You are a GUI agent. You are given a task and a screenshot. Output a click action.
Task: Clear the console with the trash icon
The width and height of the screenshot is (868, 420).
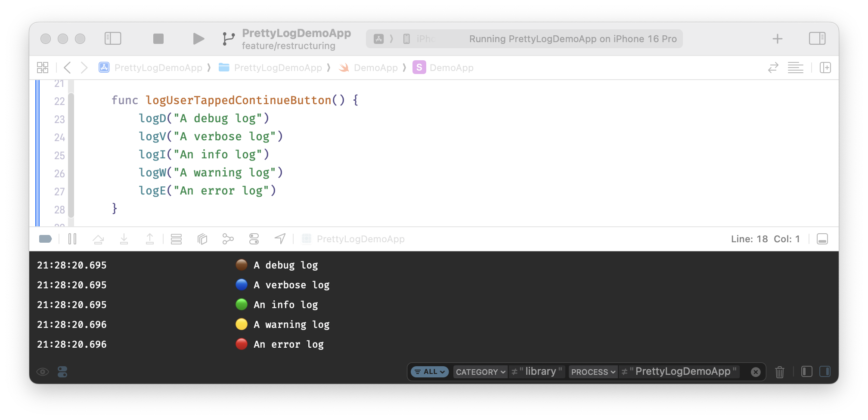(x=780, y=372)
